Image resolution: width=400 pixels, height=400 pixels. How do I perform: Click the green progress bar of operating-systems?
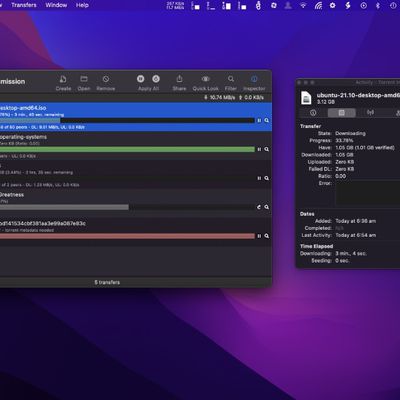(127, 149)
